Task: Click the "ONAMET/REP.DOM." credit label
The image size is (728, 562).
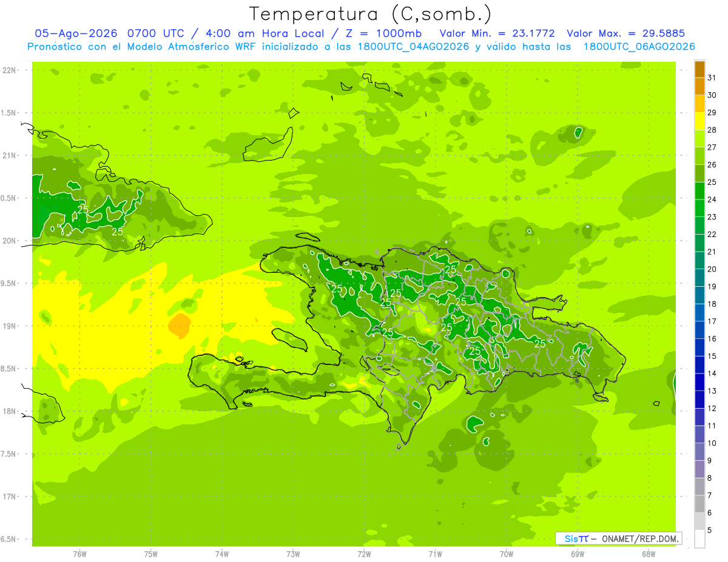Action: click(x=641, y=538)
